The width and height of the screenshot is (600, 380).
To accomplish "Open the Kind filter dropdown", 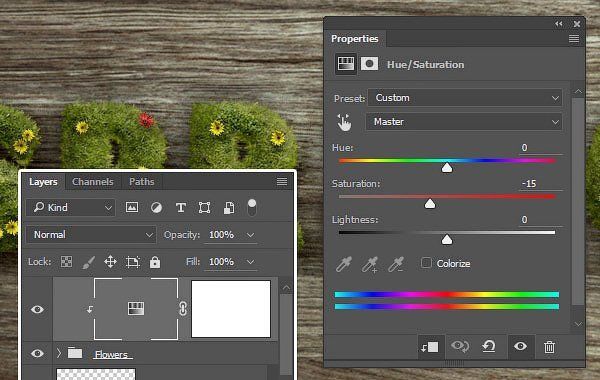I will click(x=71, y=207).
